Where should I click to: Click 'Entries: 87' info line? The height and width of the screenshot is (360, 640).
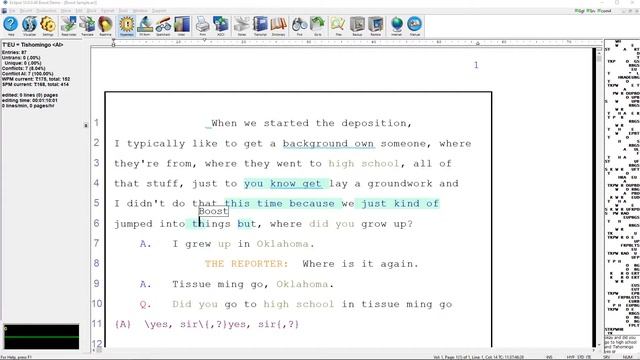(x=14, y=53)
